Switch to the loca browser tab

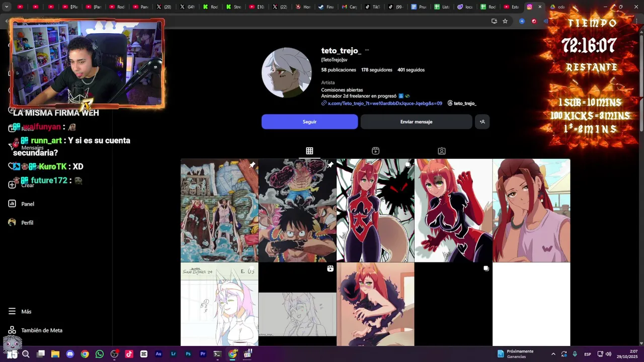pyautogui.click(x=465, y=7)
